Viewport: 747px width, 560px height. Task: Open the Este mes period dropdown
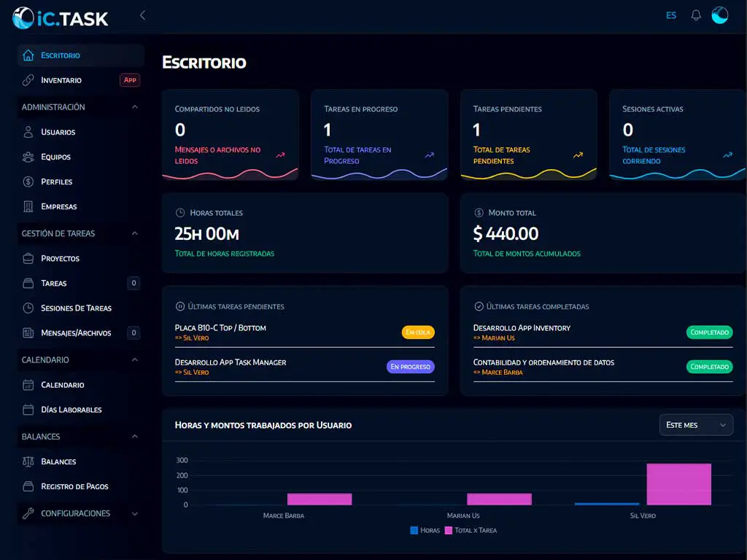click(696, 424)
